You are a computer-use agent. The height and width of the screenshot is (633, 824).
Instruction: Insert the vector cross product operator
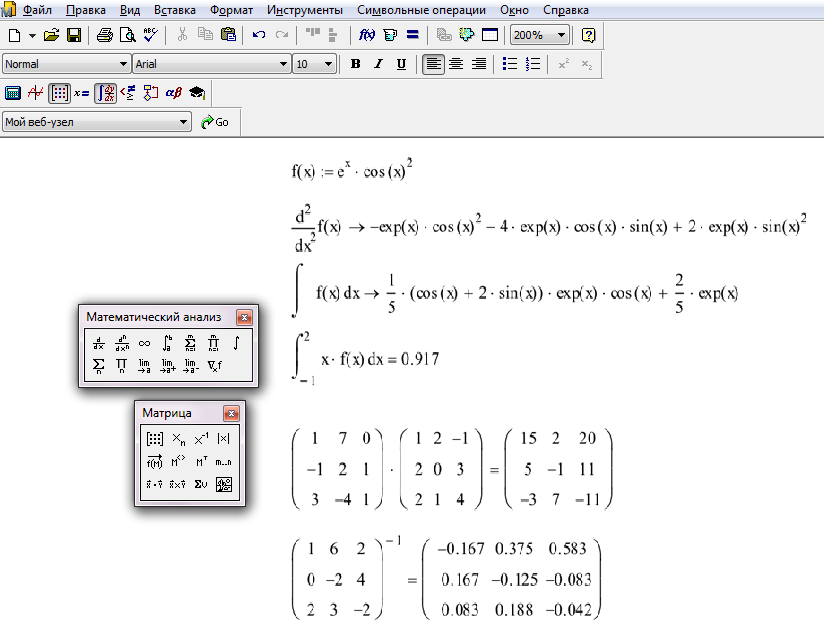(178, 484)
